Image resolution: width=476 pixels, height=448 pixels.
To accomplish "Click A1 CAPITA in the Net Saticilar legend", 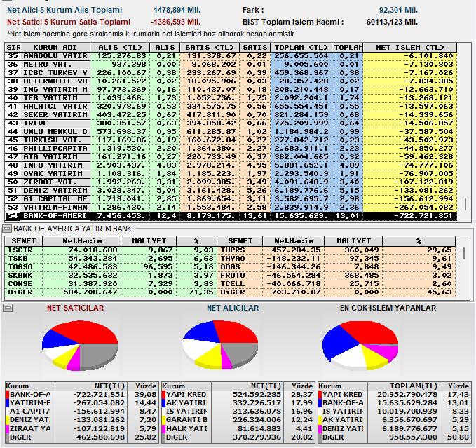I will click(x=30, y=412).
